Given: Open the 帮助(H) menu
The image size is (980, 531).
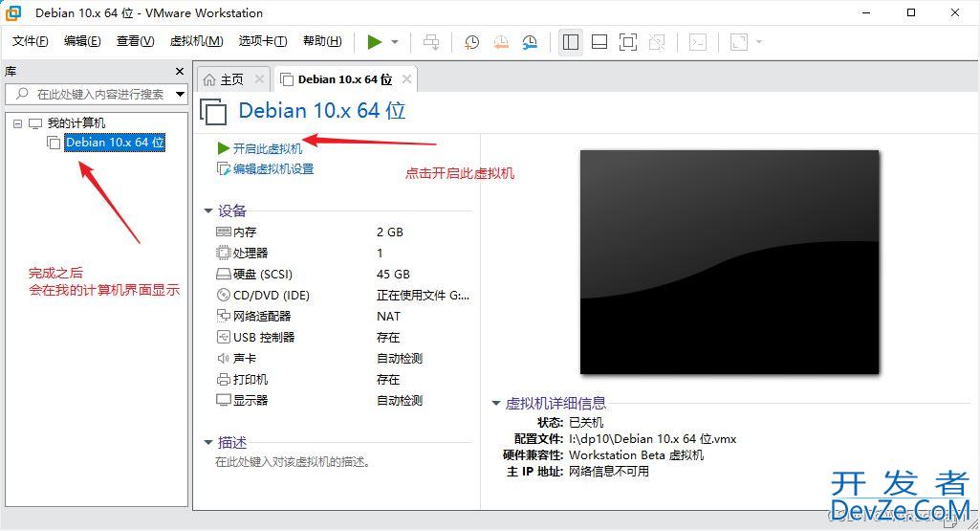Looking at the screenshot, I should pos(322,41).
